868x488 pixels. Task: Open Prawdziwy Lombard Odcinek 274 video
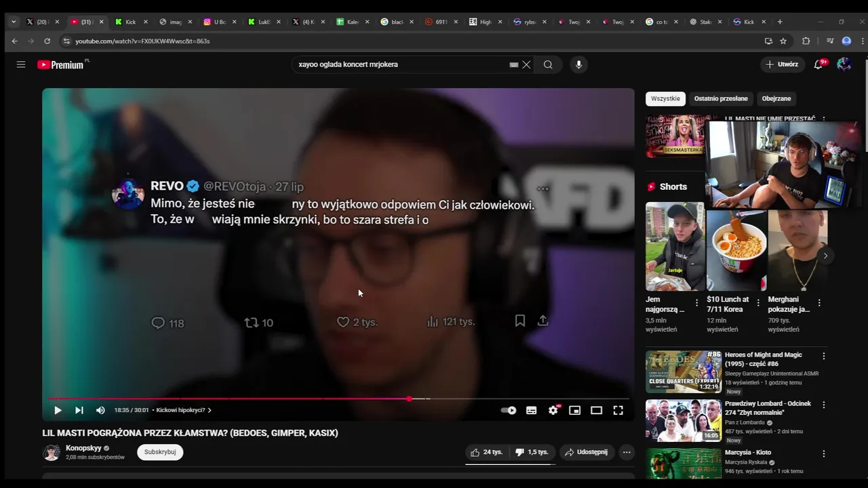click(684, 420)
